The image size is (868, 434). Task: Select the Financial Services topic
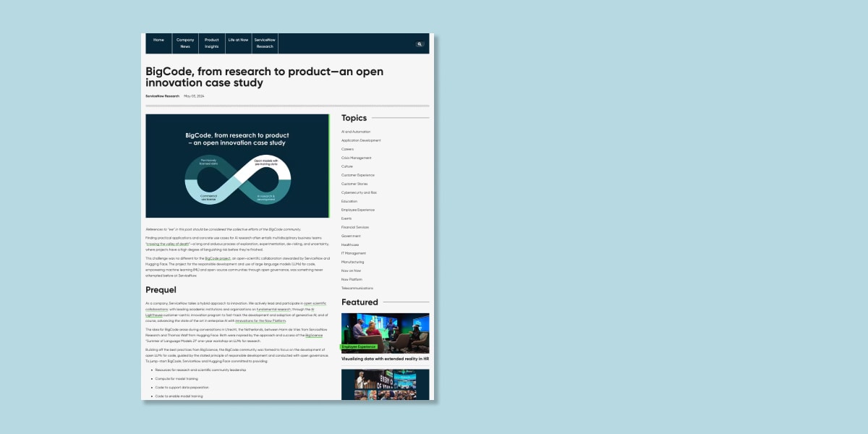(x=355, y=227)
